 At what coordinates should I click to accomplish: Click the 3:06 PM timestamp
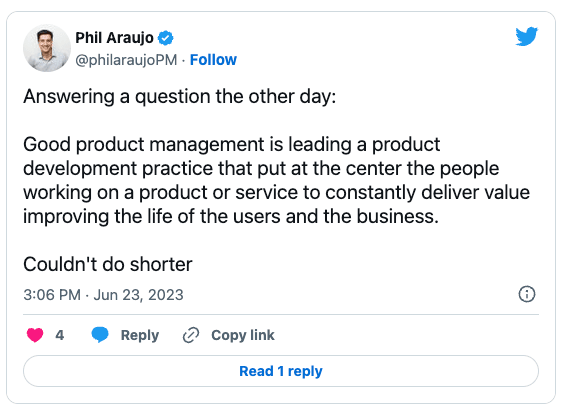point(52,295)
